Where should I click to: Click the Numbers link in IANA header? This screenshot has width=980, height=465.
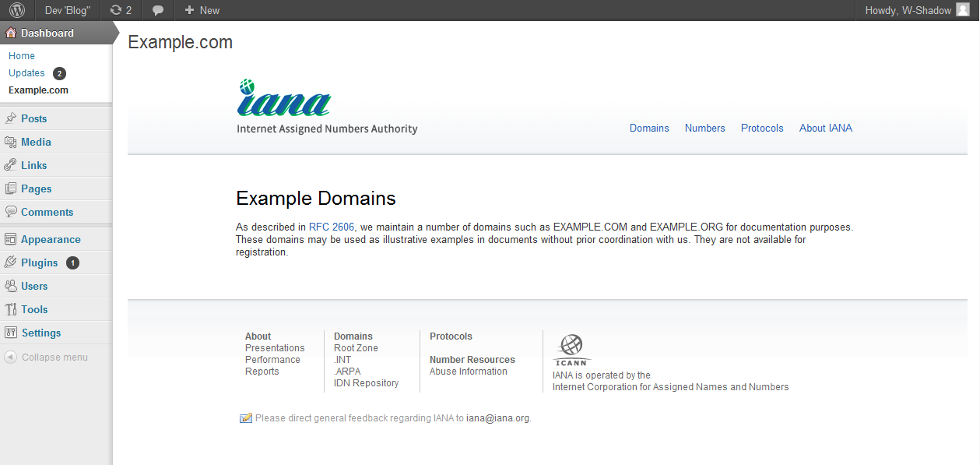click(x=705, y=129)
